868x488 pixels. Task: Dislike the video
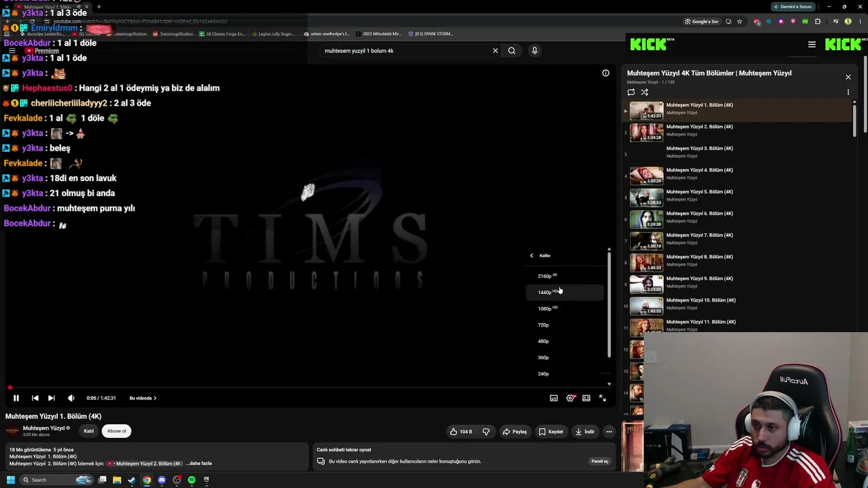point(486,432)
